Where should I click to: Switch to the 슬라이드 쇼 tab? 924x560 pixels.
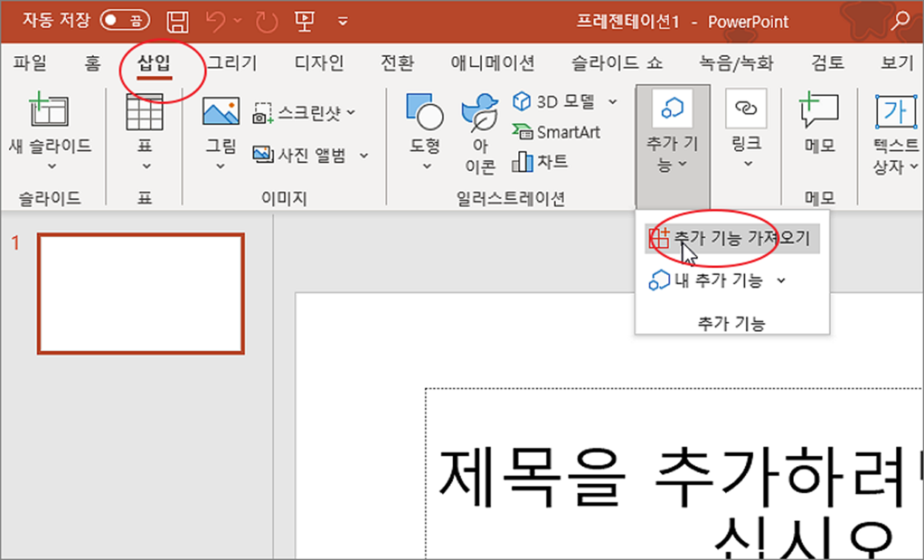(x=616, y=63)
